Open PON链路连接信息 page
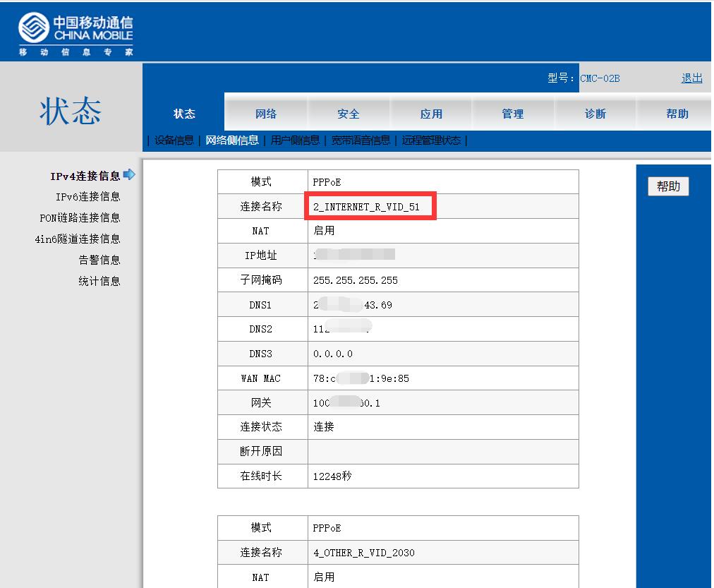The height and width of the screenshot is (588, 714). [x=80, y=218]
